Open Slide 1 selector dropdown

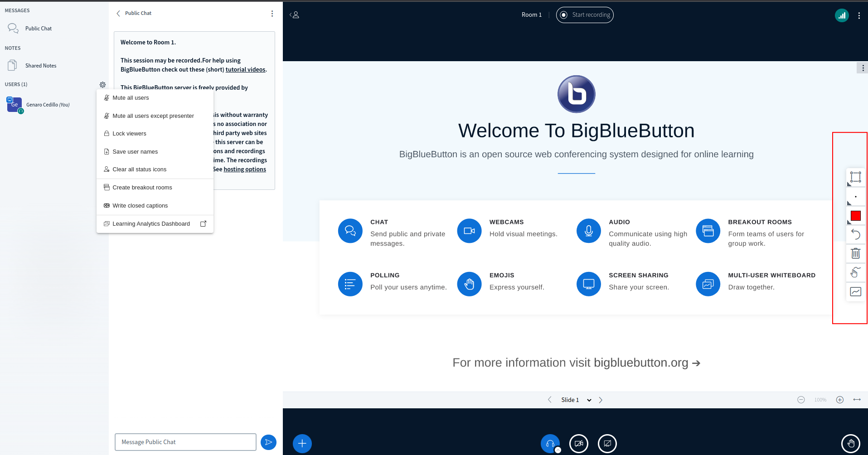click(x=576, y=400)
